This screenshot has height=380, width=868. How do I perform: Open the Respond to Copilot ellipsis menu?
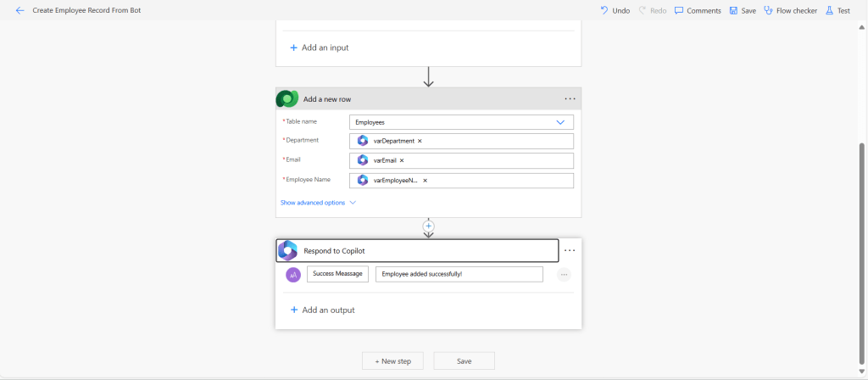[x=570, y=251]
